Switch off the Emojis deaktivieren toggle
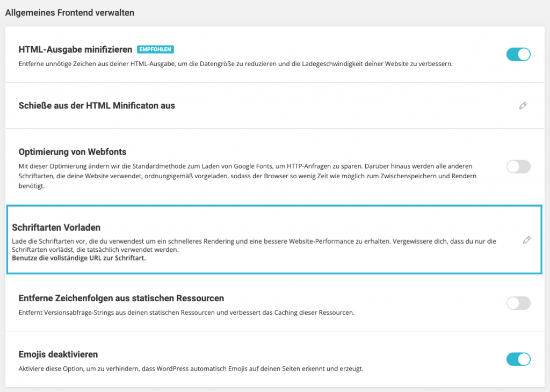The height and width of the screenshot is (392, 550). coord(518,359)
